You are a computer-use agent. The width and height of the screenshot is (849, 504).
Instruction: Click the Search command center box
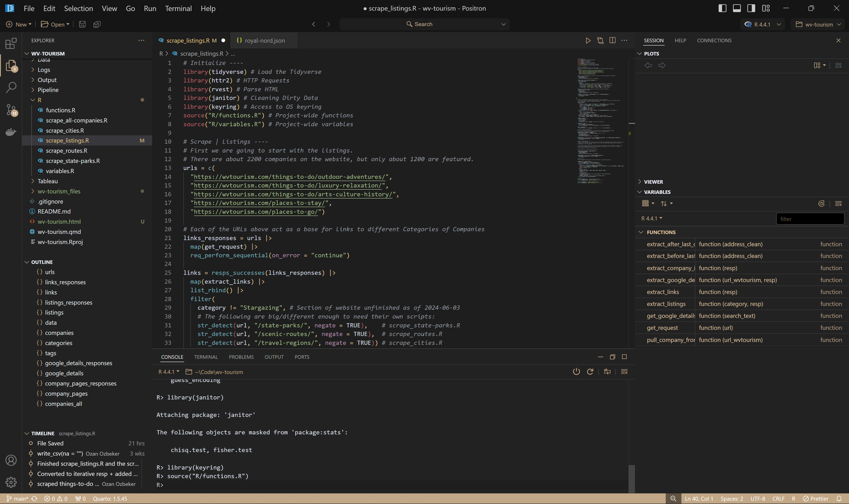(x=424, y=24)
